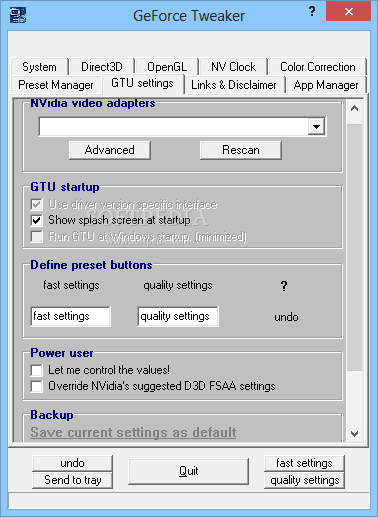Toggle Run GTU at Windows startup checkbox
The width and height of the screenshot is (378, 517).
[x=37, y=236]
